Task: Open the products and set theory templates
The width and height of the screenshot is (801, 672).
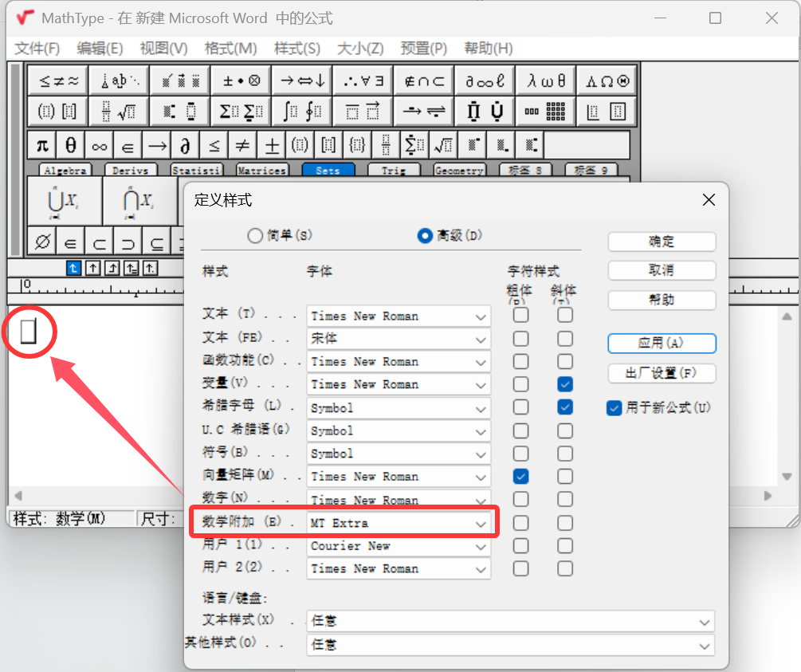Action: tap(485, 111)
